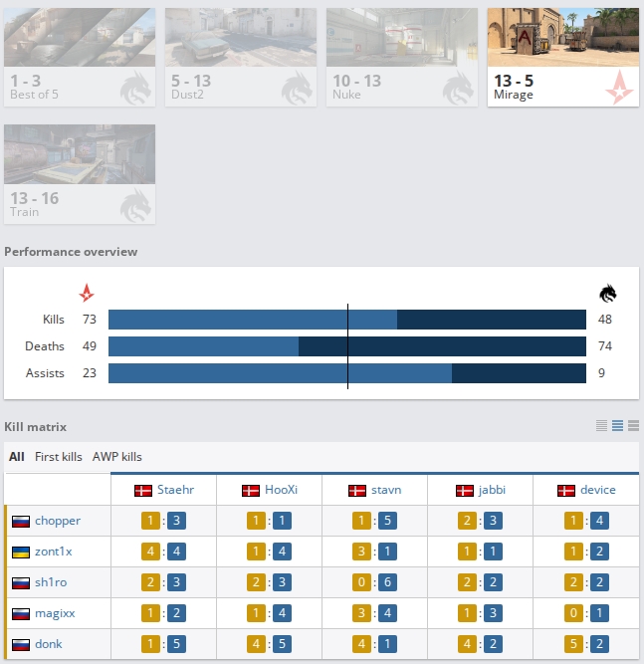Screen dimensions: 644x664
Task: Click the 1:3 chopper vs Staehr cell
Action: pyautogui.click(x=163, y=521)
